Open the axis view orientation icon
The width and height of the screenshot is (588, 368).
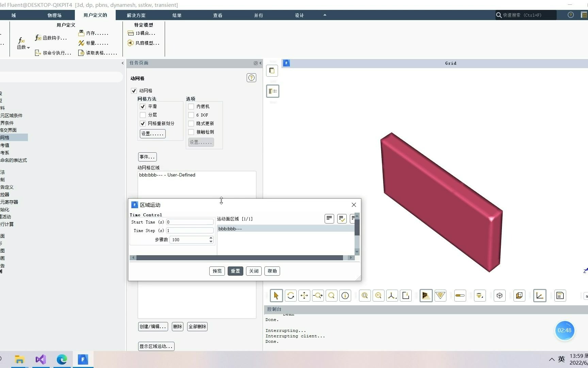pos(392,295)
